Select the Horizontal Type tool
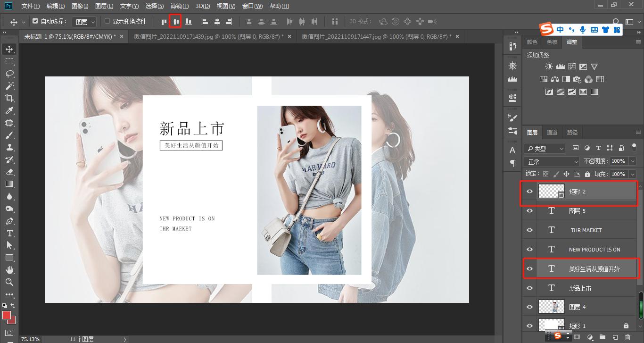This screenshot has height=343, width=644. [x=9, y=233]
